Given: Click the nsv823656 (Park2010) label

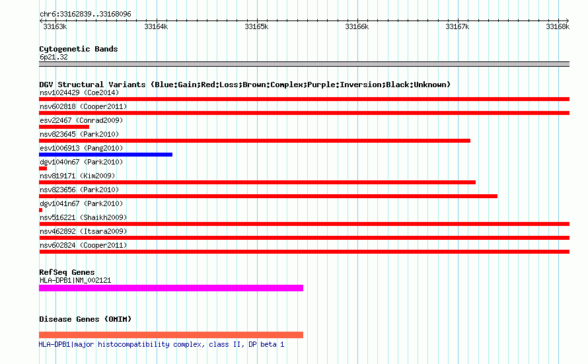Looking at the screenshot, I should (79, 190).
